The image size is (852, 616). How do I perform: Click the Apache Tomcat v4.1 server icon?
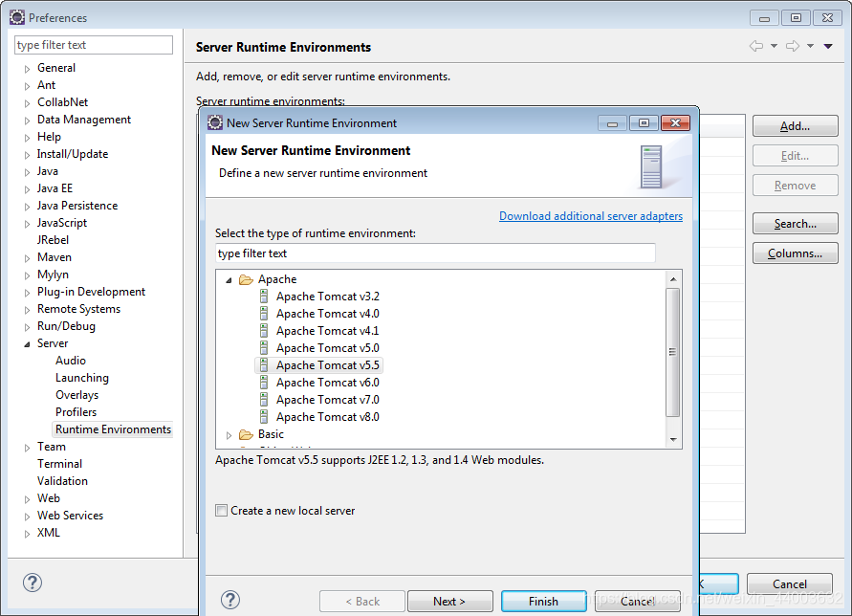point(264,331)
